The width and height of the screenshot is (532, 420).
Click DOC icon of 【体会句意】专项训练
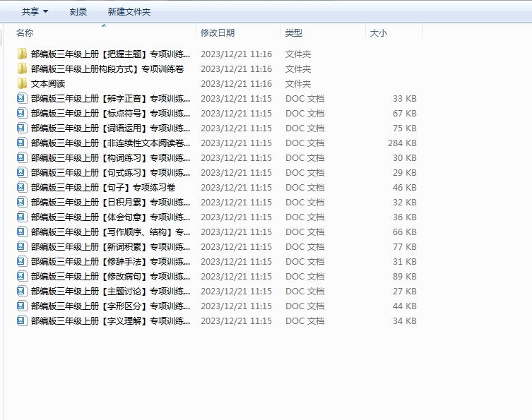21,217
